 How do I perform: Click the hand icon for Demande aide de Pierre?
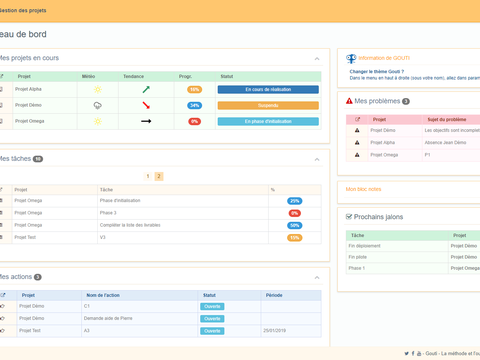click(x=2, y=318)
